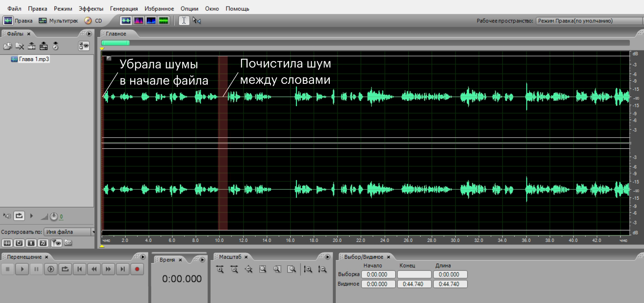Viewport: 644px width, 303px height.
Task: Open the Генерация menu
Action: [124, 9]
